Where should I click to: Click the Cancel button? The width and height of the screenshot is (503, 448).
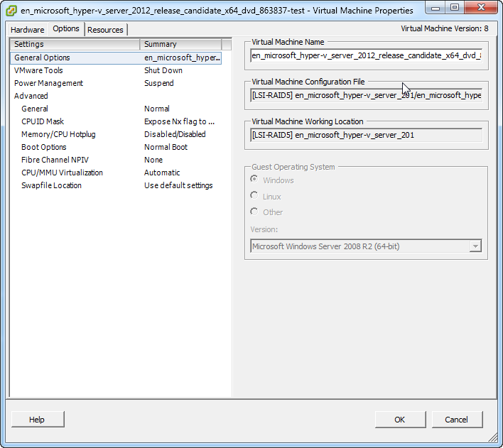pos(457,420)
